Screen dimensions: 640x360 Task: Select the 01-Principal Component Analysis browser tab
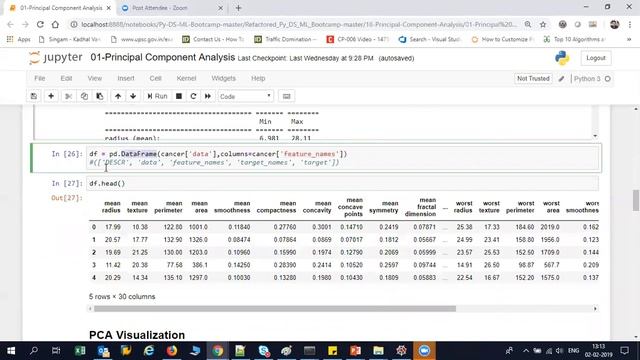tap(61, 8)
